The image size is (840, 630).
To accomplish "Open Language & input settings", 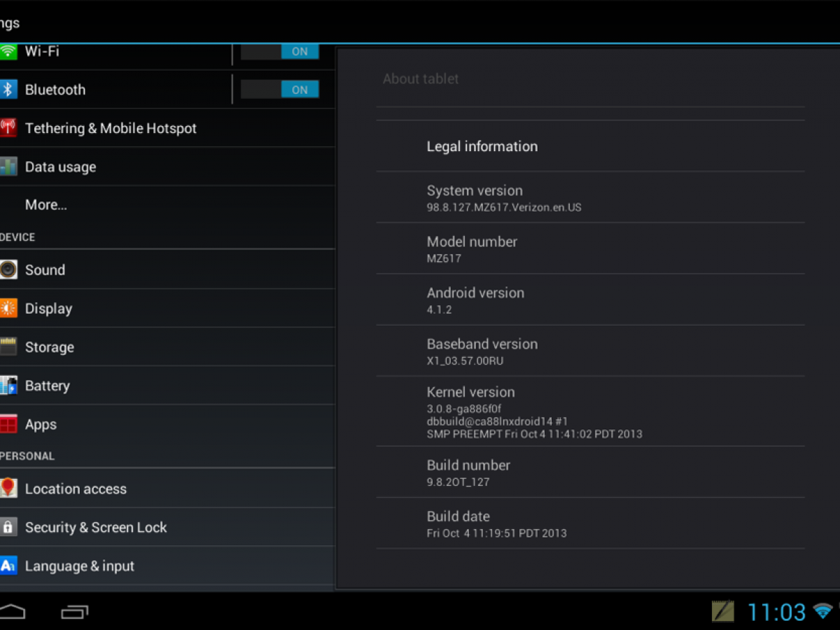I will (x=80, y=566).
